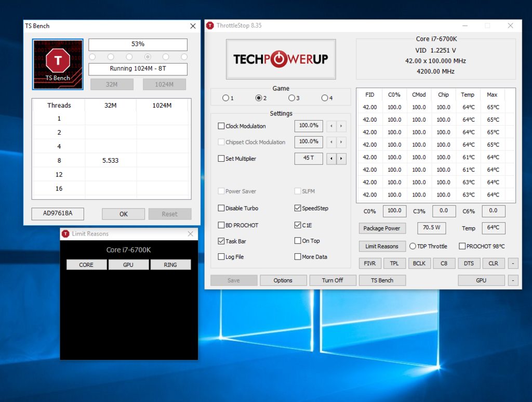The height and width of the screenshot is (402, 532).
Task: Enable the On Top checkbox
Action: (298, 241)
